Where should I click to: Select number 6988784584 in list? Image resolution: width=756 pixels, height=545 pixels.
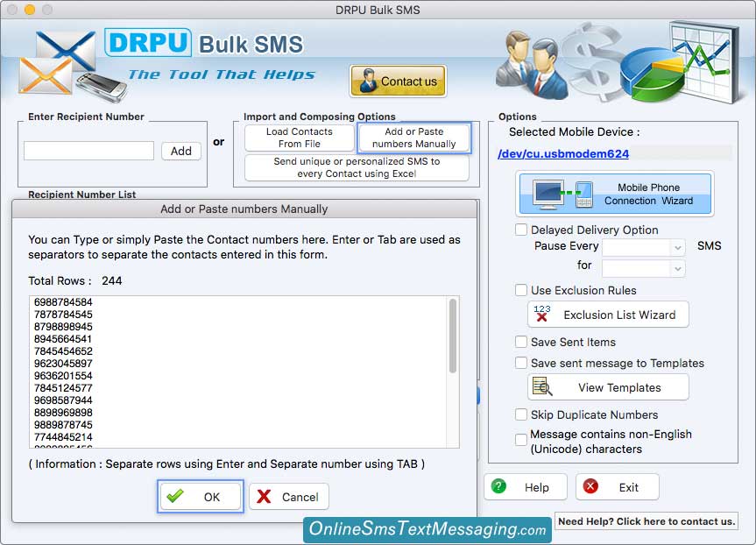point(63,302)
